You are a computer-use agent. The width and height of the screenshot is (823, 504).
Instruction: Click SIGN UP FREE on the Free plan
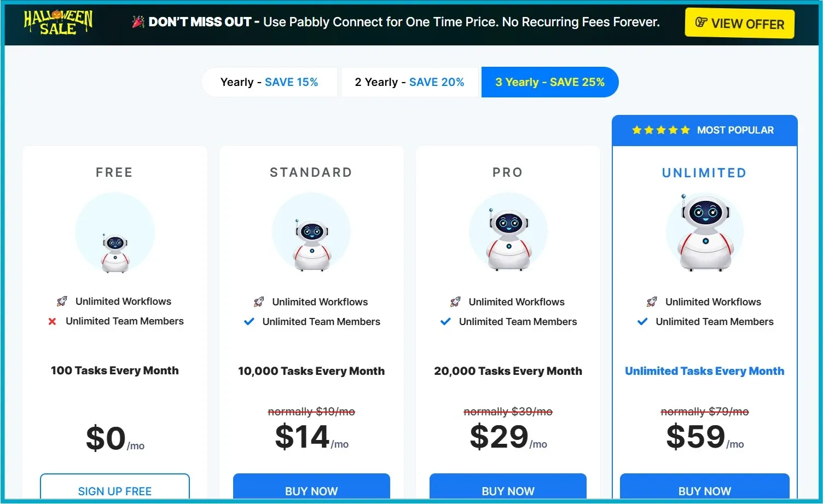114,491
